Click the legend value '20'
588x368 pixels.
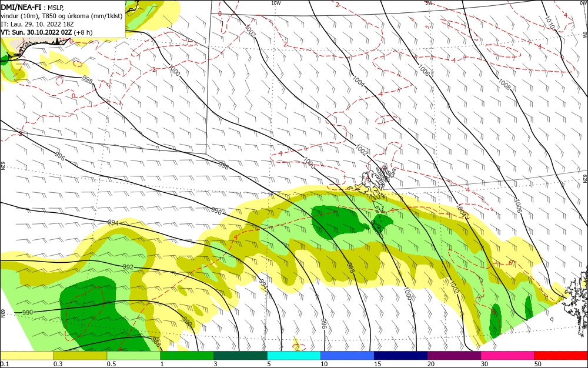point(431,364)
